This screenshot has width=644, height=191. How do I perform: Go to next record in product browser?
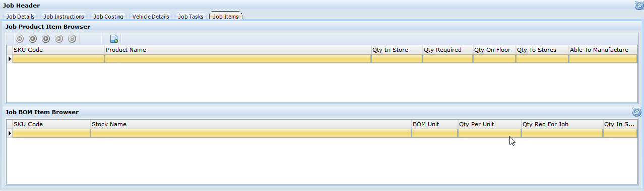[x=46, y=39]
